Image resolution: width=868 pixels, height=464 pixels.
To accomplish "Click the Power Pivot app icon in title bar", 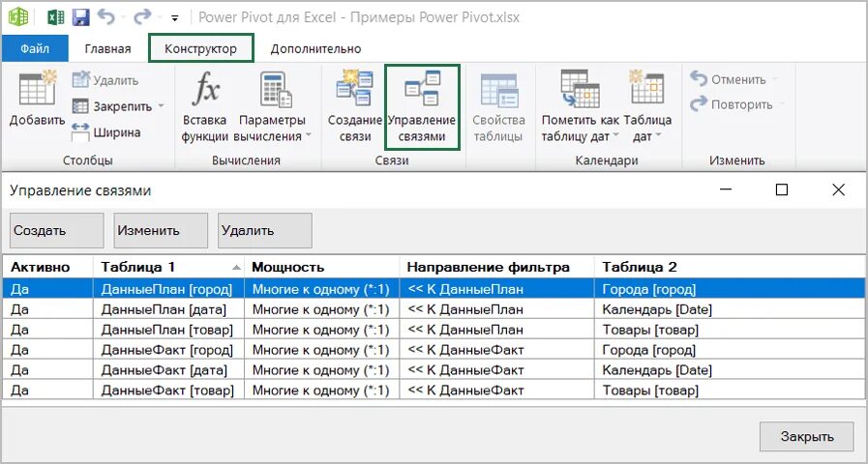I will (x=18, y=17).
